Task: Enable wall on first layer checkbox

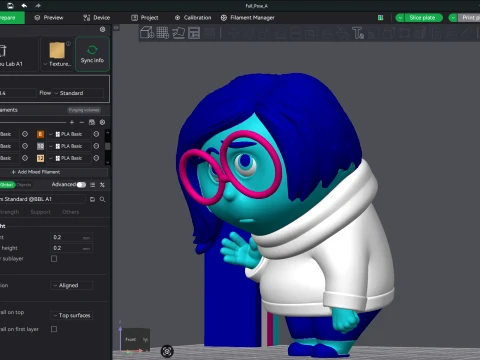Action: (x=54, y=329)
